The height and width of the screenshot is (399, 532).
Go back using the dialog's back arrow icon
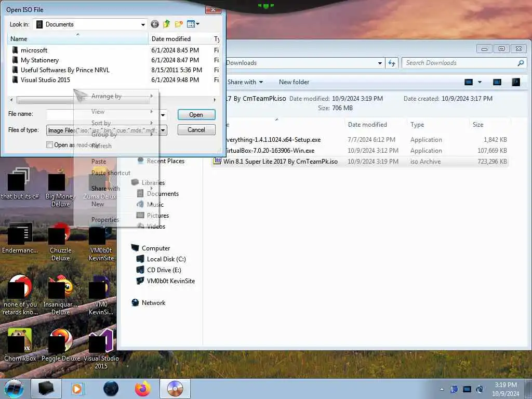click(x=155, y=24)
